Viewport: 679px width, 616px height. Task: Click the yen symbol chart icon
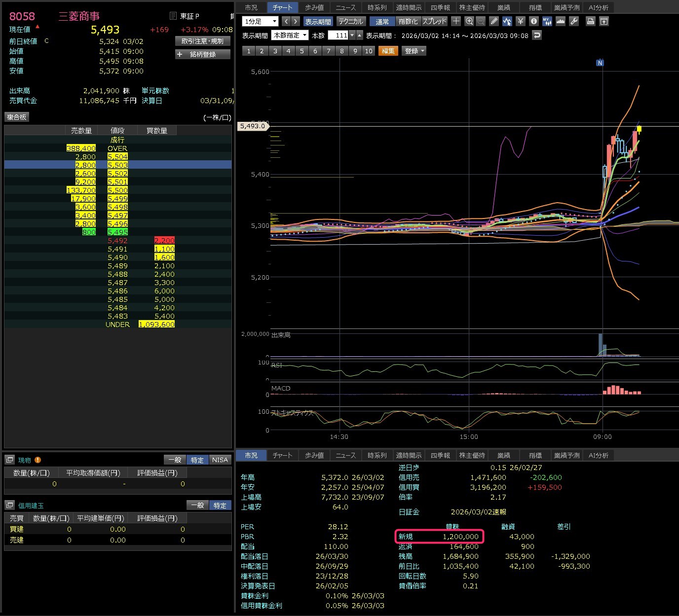pos(520,21)
